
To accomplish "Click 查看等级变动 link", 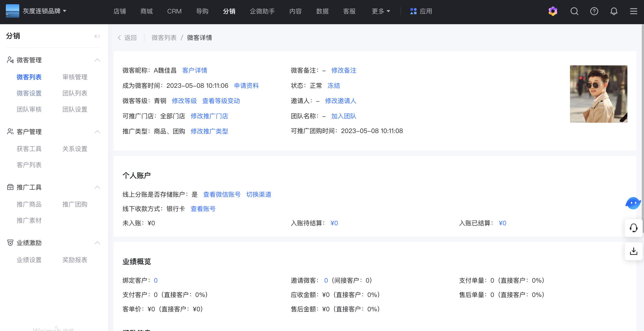I will tap(221, 101).
